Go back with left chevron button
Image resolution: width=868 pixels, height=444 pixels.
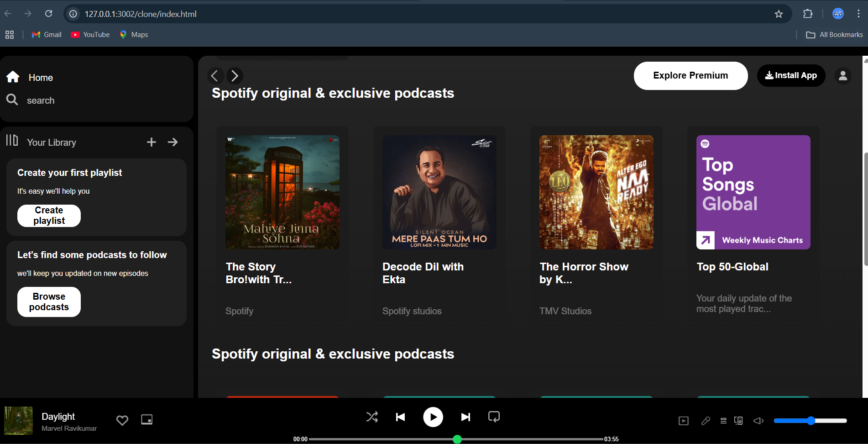click(215, 75)
